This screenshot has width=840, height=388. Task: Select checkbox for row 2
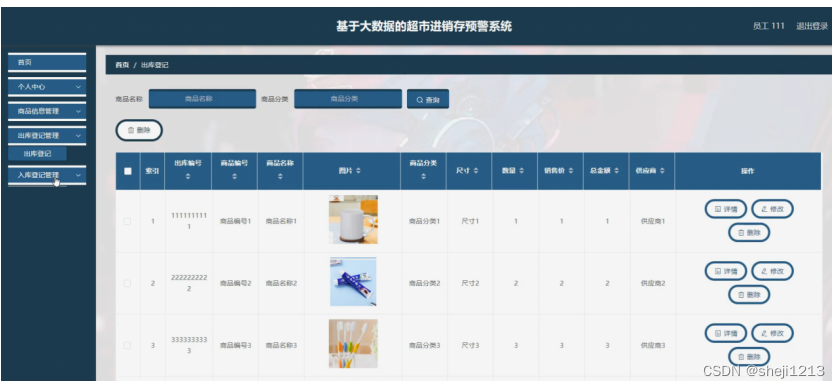click(x=128, y=283)
